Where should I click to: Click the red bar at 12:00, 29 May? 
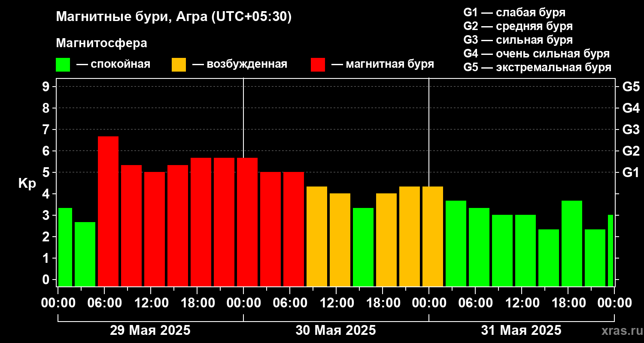pos(155,229)
